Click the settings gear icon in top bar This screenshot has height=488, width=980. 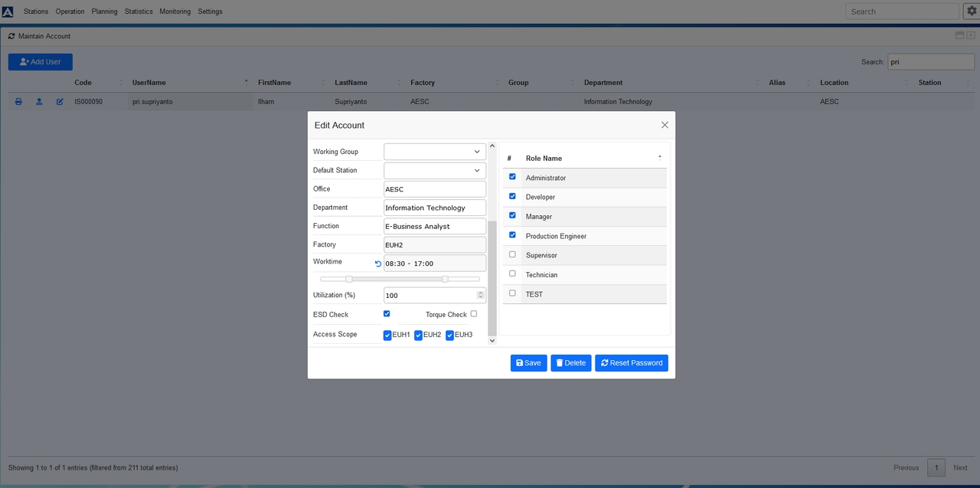pos(970,11)
